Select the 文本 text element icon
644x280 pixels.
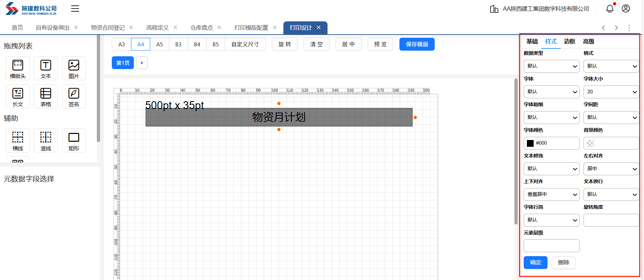(x=46, y=68)
